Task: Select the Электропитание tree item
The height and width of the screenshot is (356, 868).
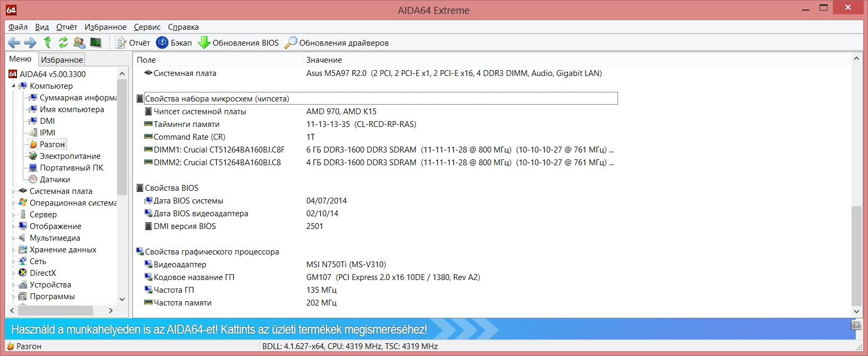Action: point(64,156)
